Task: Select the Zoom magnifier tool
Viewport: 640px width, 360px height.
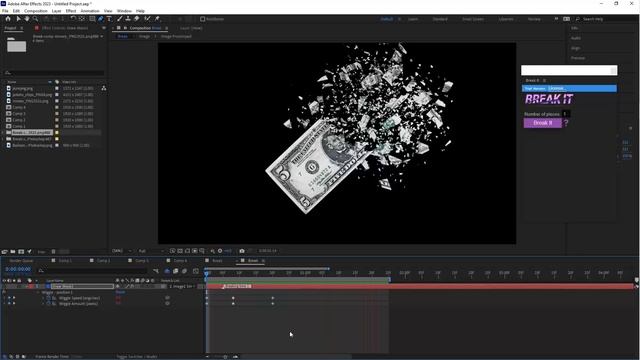Action: click(36, 19)
